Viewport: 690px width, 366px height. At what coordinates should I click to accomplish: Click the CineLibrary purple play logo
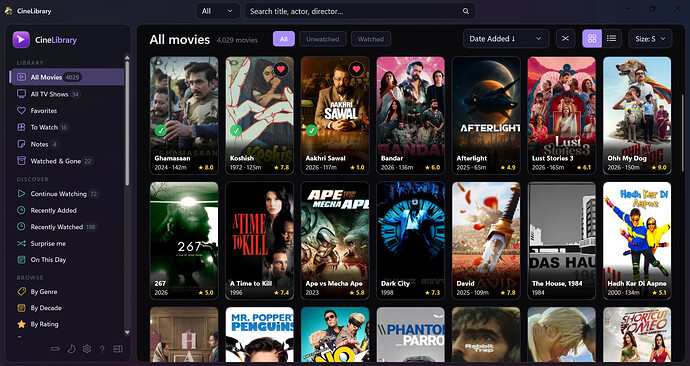click(21, 40)
